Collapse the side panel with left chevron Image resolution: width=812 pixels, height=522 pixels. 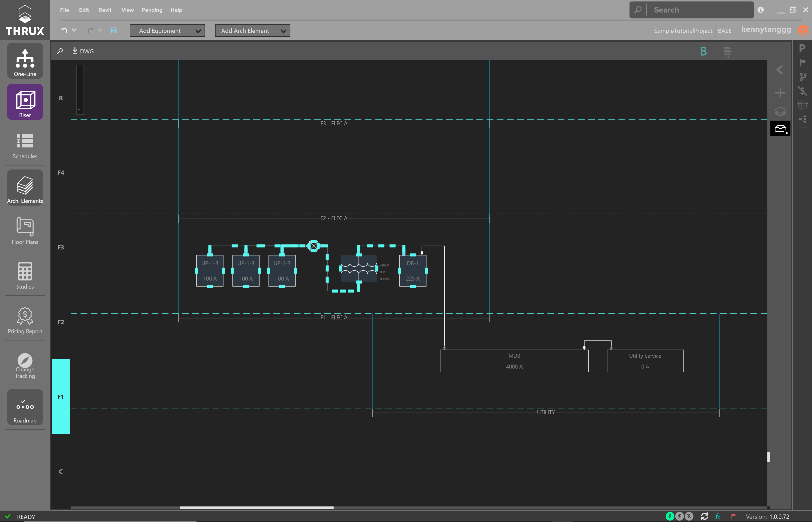coord(780,69)
